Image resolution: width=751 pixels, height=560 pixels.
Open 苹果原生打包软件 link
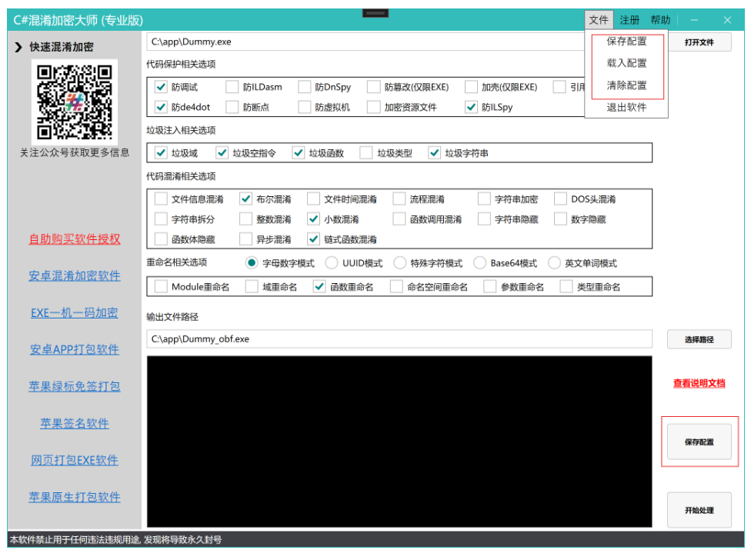74,497
